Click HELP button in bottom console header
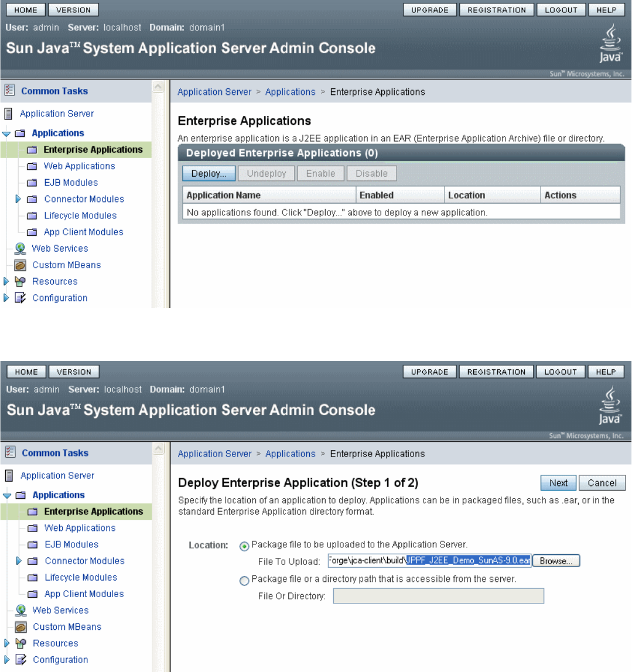 606,372
